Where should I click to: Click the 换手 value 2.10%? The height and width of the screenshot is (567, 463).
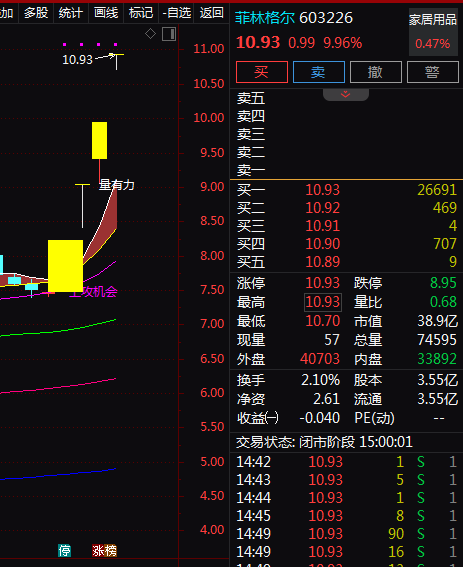(x=320, y=380)
